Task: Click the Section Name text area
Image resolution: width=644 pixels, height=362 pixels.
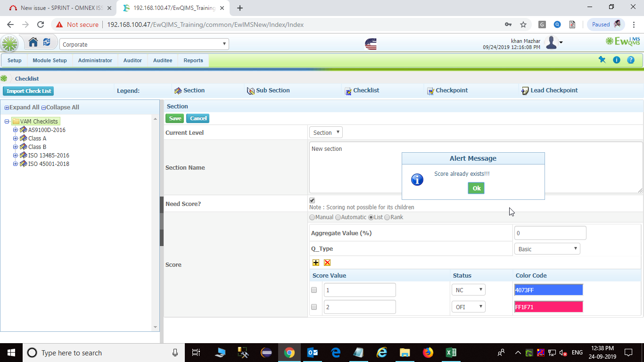Action: [x=476, y=167]
